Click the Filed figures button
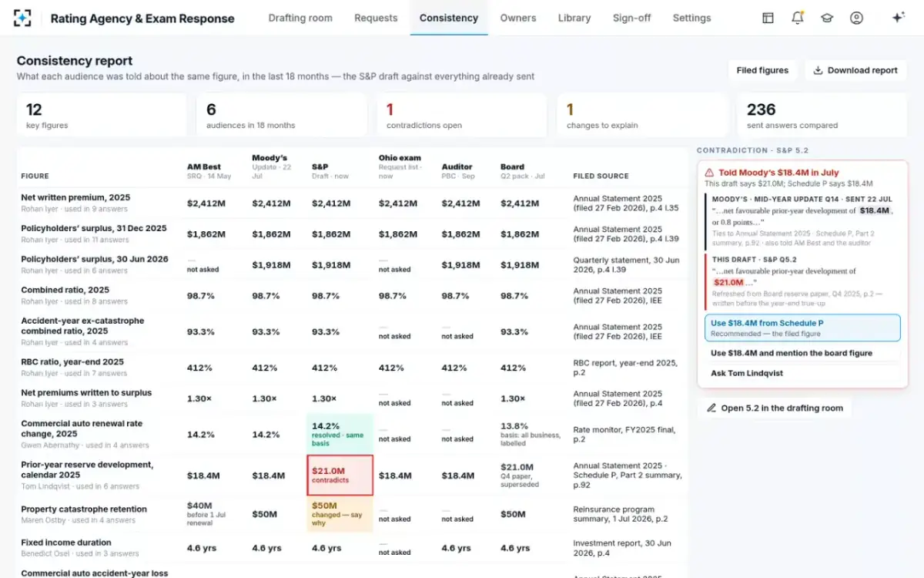924x578 pixels. [762, 70]
